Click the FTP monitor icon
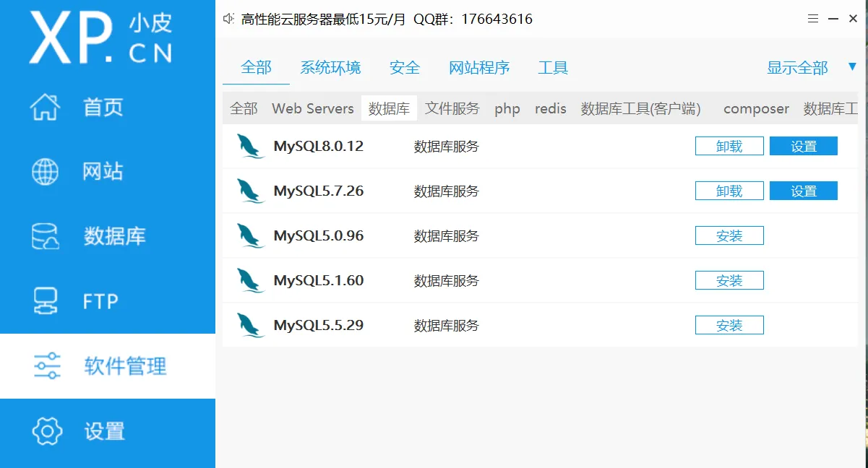Screen dimensions: 868x468 [x=46, y=301]
